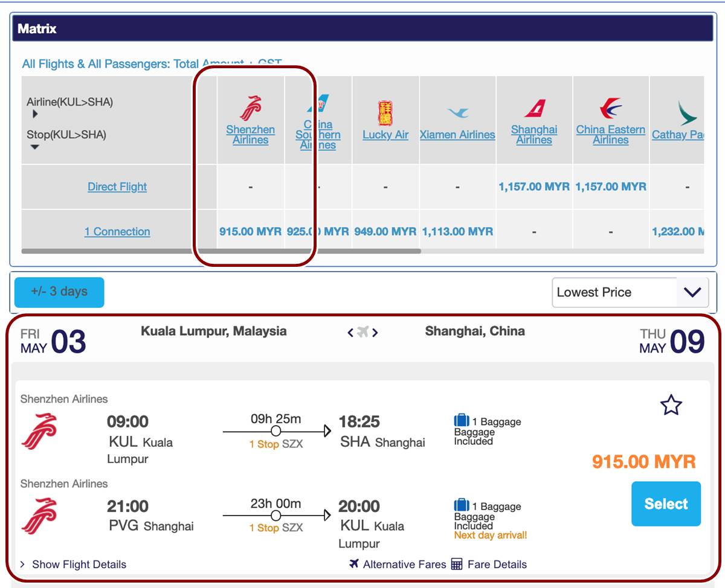Click the Shenzhen Airlines logo on return flight
Screen dimensions: 725x588
point(39,516)
